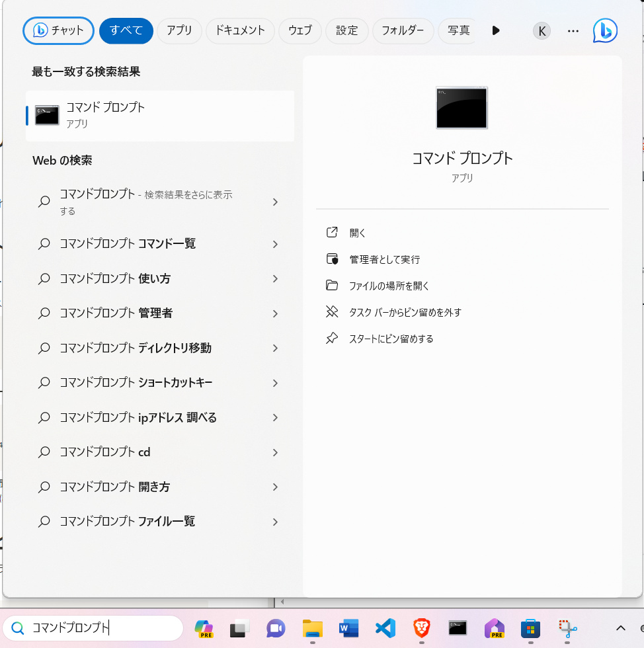Show hidden taskbar icons via the chevron
The image size is (644, 648).
coord(620,628)
